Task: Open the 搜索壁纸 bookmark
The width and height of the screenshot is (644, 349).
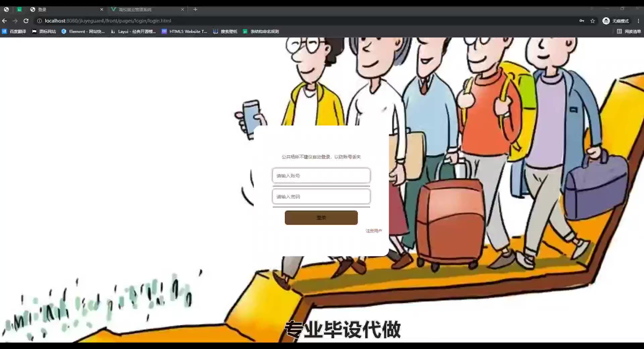Action: [225, 32]
